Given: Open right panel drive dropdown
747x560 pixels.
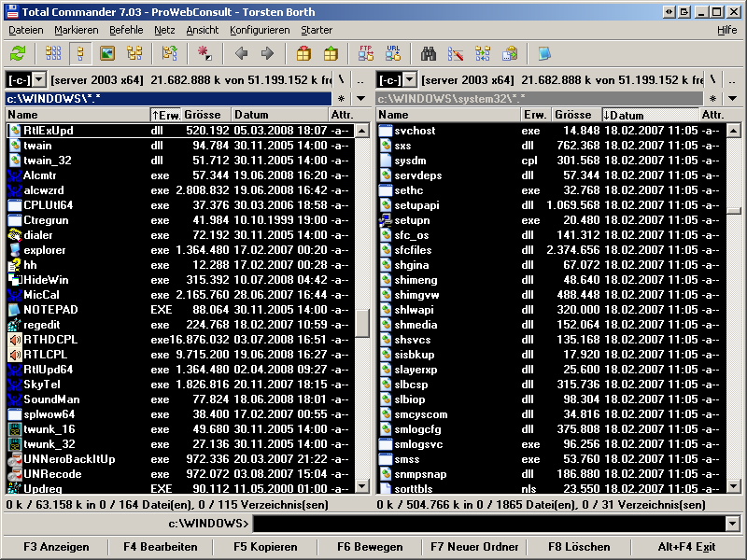Looking at the screenshot, I should [410, 80].
